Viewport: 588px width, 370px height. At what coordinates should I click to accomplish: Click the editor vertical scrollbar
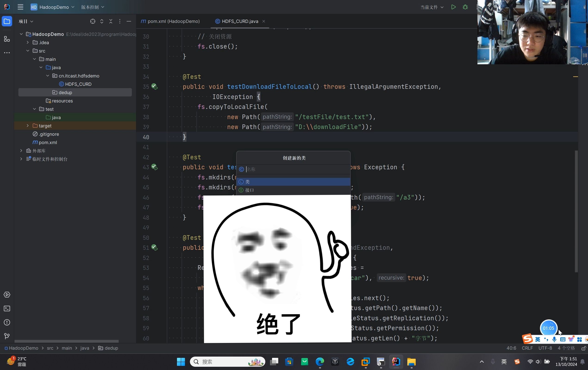[576, 211]
